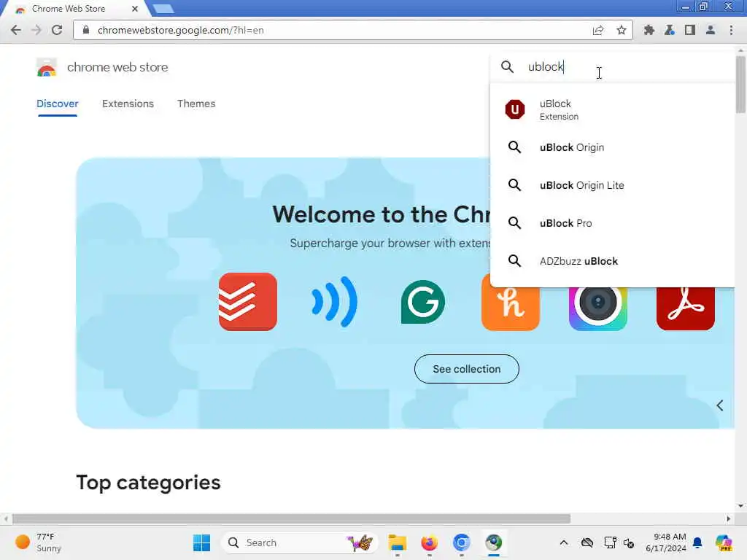Click the address bar URL
This screenshot has width=747, height=560.
[x=181, y=30]
